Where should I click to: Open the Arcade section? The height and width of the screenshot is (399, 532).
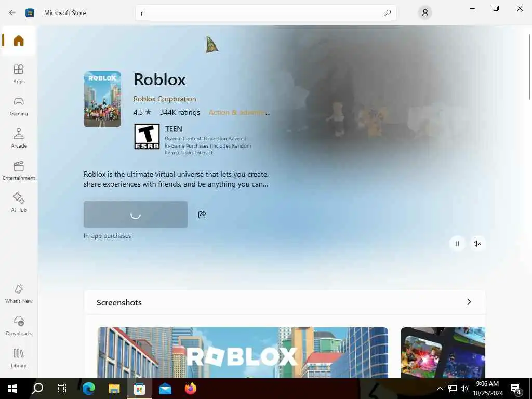click(x=19, y=138)
